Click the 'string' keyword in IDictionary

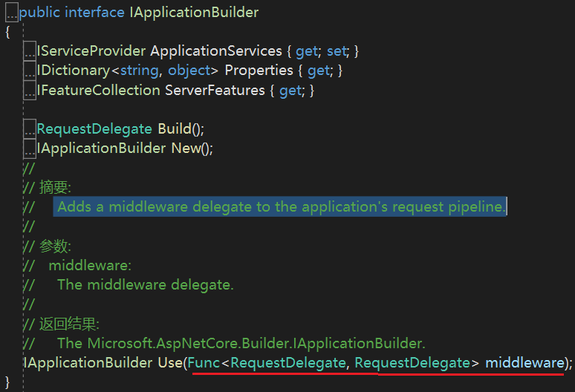(x=140, y=71)
